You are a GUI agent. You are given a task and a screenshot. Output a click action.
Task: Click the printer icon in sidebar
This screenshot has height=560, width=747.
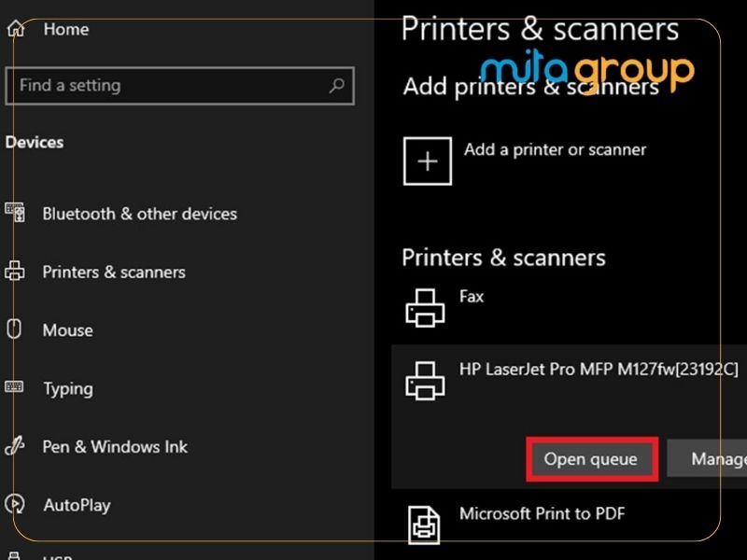(15, 271)
